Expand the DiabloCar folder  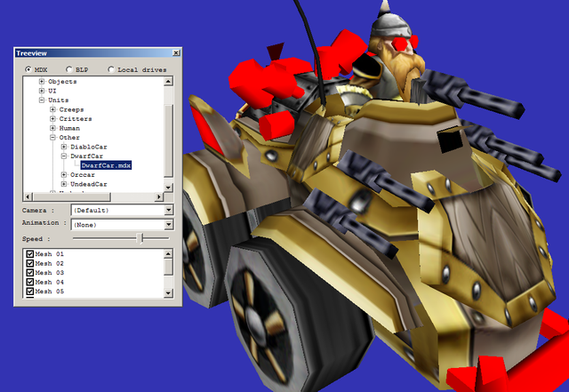click(64, 147)
